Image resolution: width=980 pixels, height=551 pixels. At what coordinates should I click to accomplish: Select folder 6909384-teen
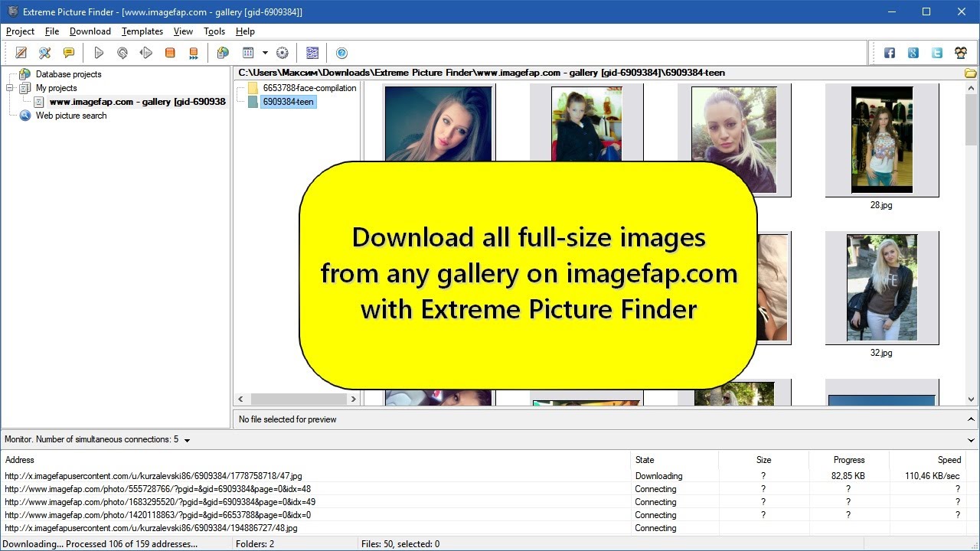288,102
